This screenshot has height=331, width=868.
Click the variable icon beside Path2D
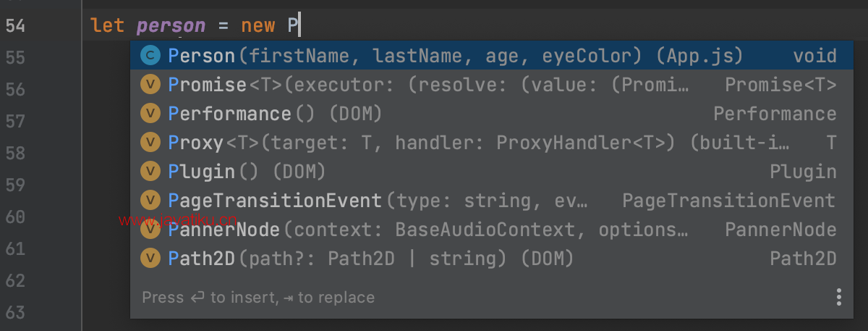click(x=150, y=259)
